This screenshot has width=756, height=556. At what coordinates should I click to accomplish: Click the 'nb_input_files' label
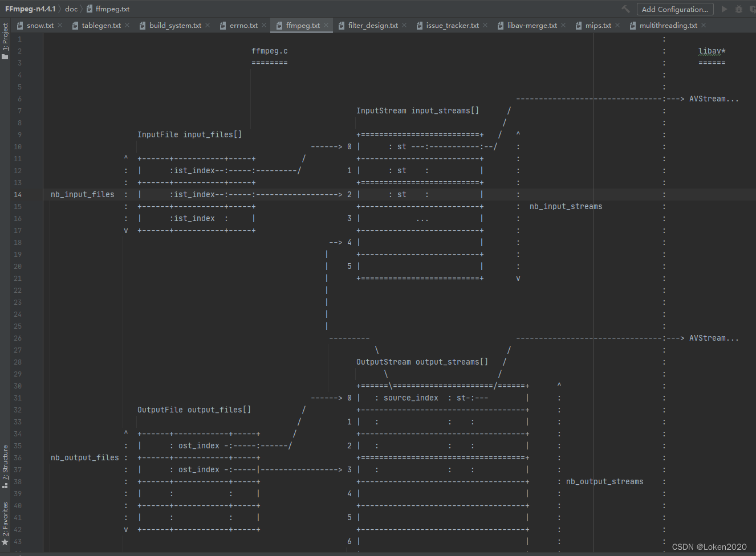[83, 195]
